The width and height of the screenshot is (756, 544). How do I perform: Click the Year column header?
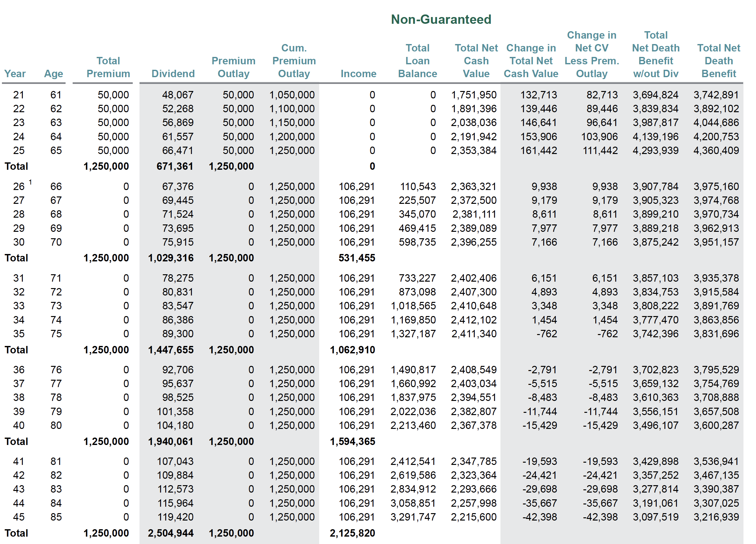coord(15,73)
